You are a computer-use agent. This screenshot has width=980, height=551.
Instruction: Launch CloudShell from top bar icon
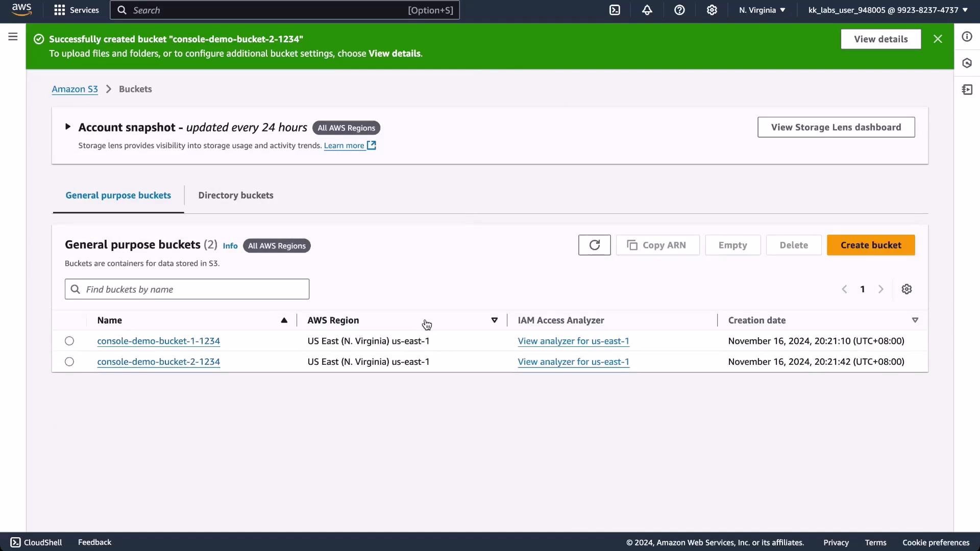[615, 10]
